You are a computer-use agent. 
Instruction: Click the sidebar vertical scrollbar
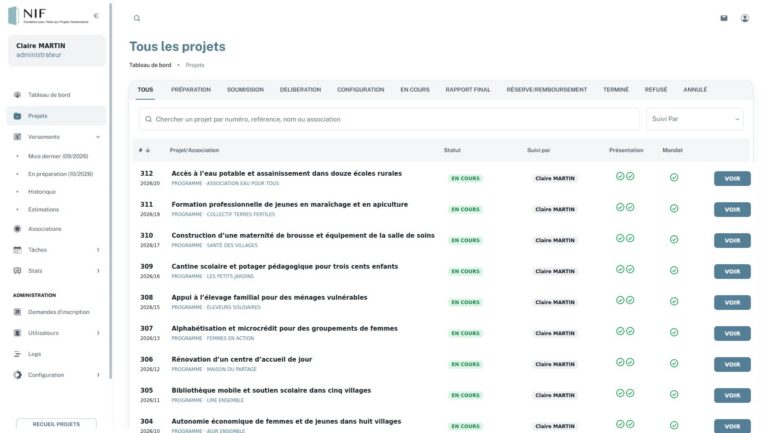[x=111, y=191]
